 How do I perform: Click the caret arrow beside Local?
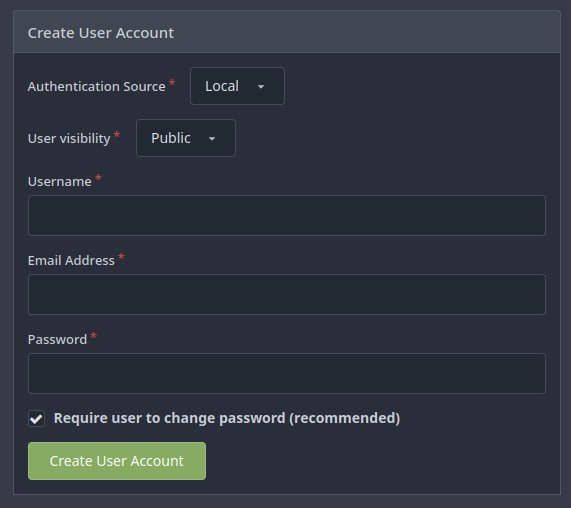pos(261,87)
